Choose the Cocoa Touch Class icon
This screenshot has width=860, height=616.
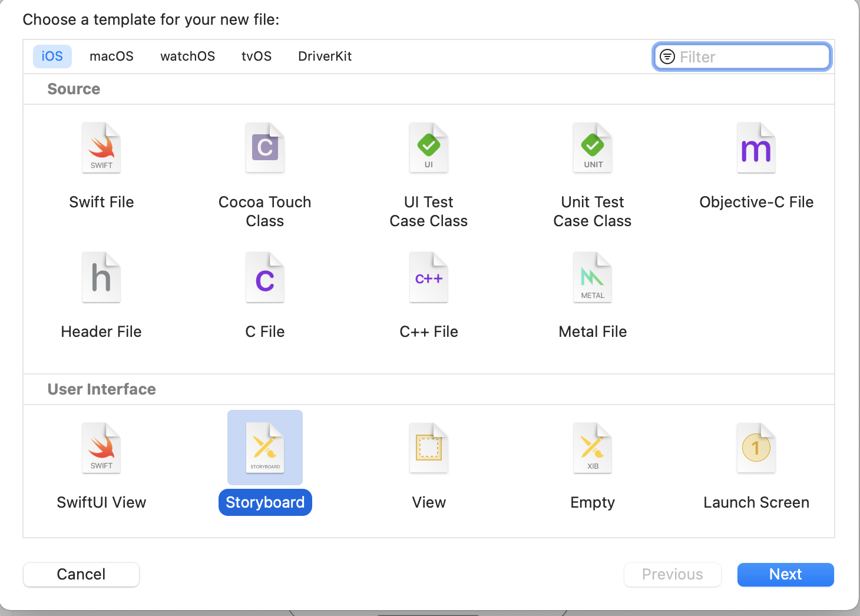[265, 148]
